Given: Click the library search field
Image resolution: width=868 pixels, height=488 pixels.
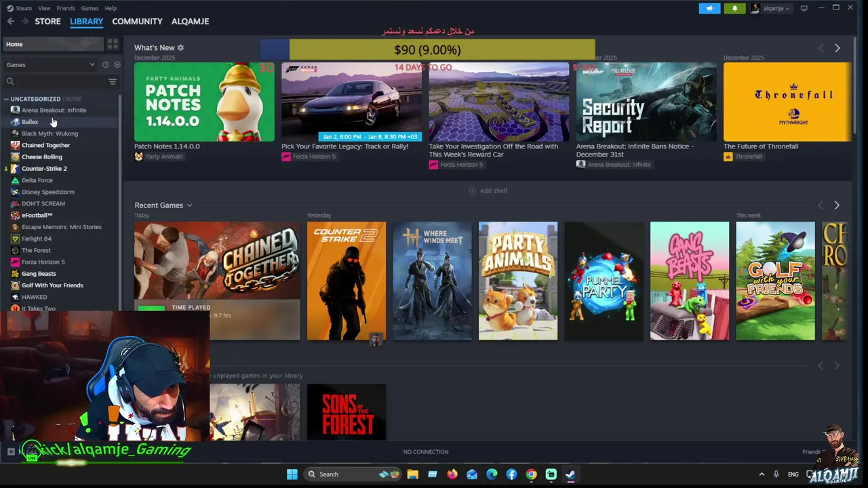Looking at the screenshot, I should (x=54, y=81).
